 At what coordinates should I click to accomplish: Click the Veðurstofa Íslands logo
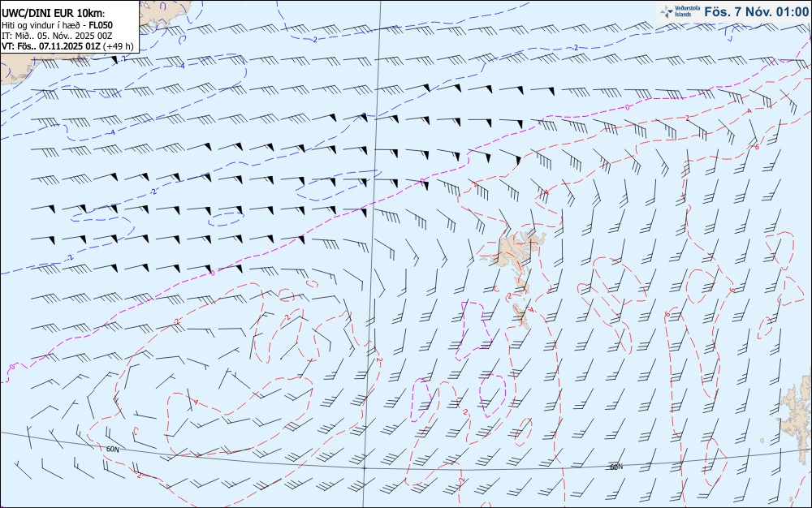[680, 11]
